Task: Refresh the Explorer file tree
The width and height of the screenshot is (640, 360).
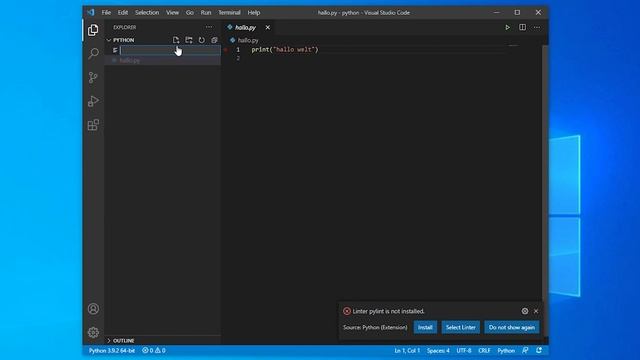Action: [202, 40]
